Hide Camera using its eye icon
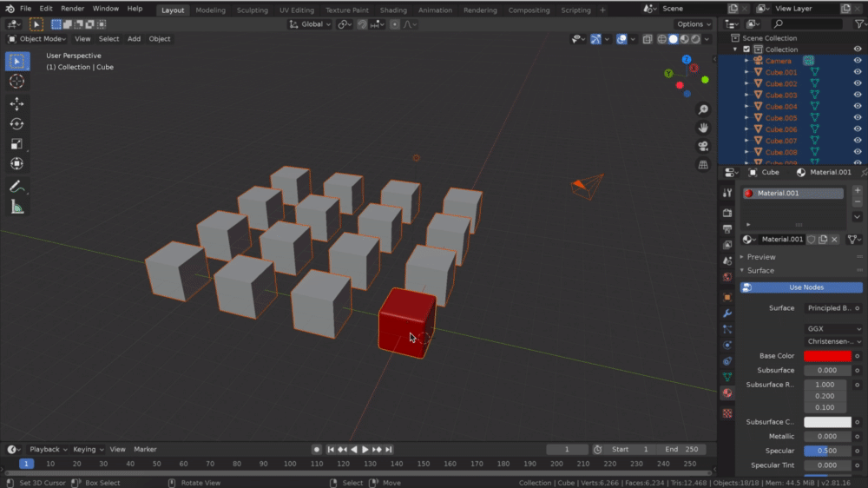The height and width of the screenshot is (488, 868). pyautogui.click(x=857, y=61)
